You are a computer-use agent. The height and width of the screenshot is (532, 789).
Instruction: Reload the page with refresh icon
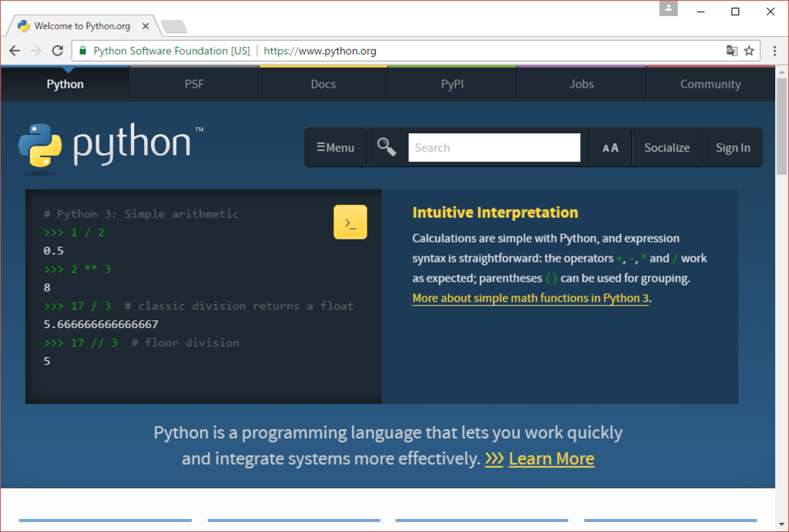[x=57, y=51]
